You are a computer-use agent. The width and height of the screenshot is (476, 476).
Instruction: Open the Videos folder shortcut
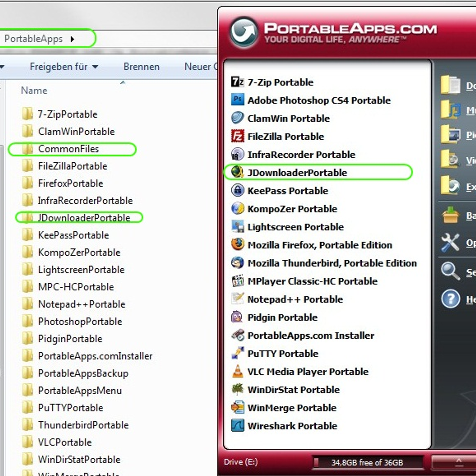(x=458, y=160)
